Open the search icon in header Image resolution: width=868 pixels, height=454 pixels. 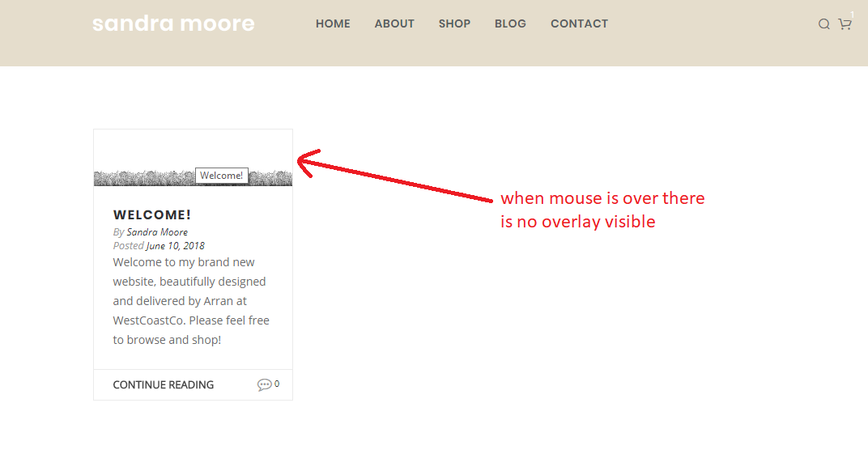coord(823,23)
